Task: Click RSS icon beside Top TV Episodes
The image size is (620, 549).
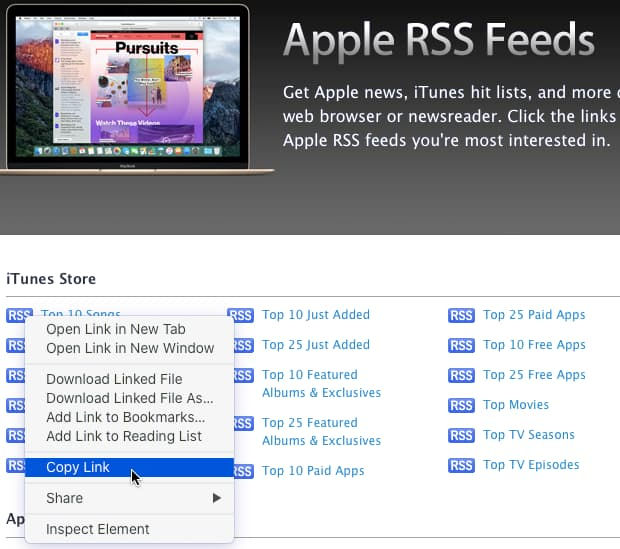Action: (x=461, y=466)
